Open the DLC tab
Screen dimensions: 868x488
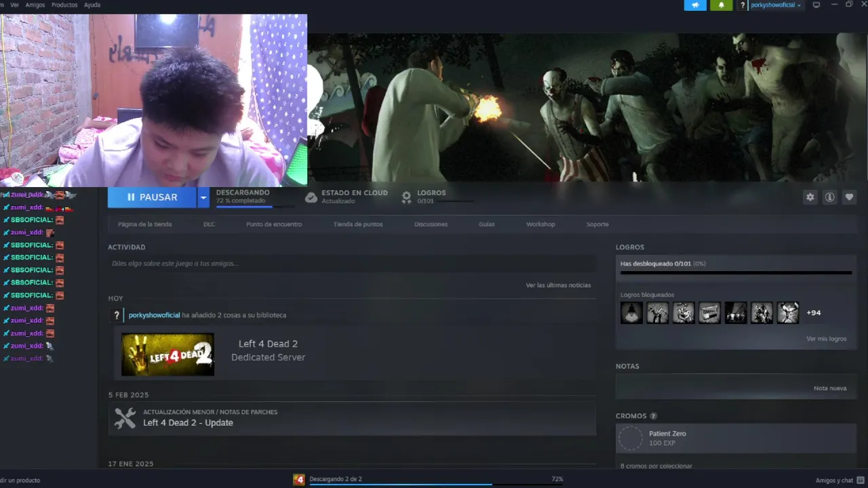click(209, 224)
